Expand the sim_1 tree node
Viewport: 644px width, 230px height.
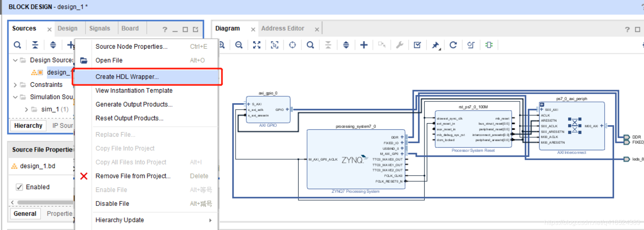pos(26,109)
